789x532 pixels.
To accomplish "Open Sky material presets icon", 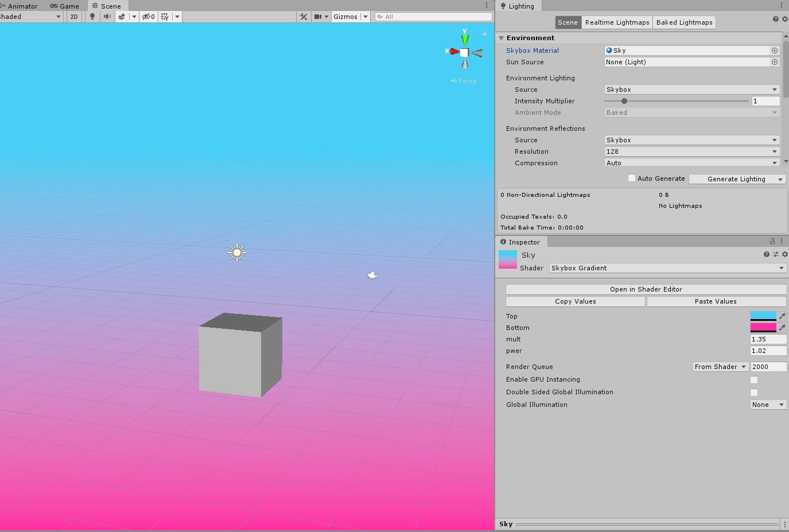I will [x=776, y=254].
